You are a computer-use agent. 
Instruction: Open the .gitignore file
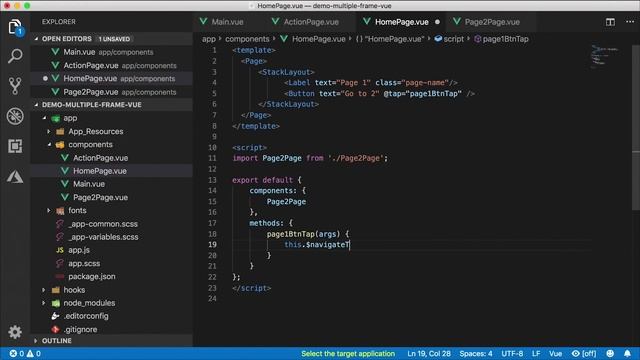112,329
